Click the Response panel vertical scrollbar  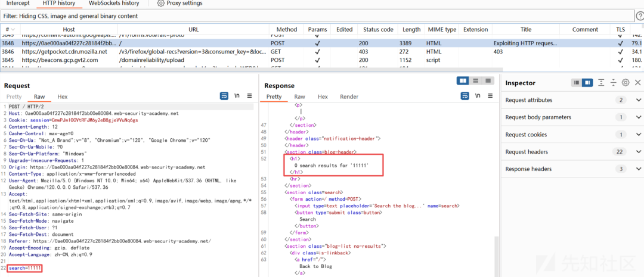pos(497,257)
